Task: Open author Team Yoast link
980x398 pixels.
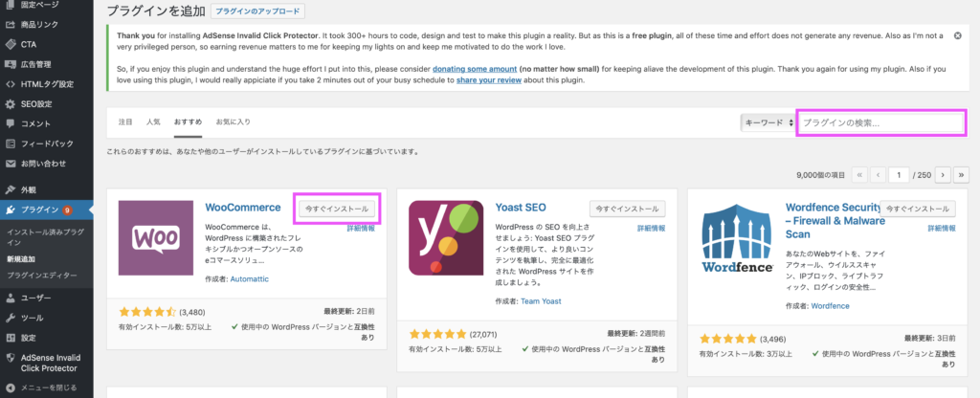Action: (541, 301)
